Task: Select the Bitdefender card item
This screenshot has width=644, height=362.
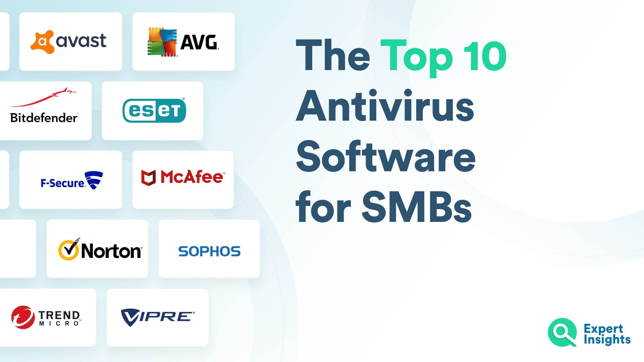Action: [x=44, y=109]
